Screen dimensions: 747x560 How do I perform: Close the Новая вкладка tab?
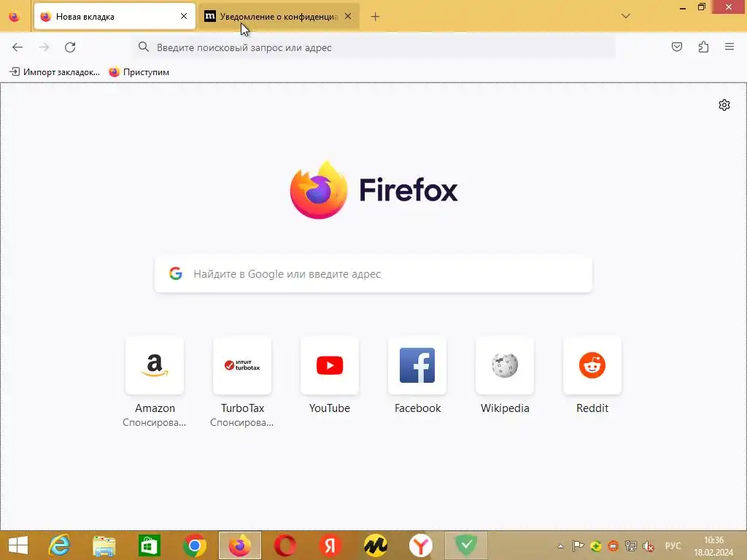click(183, 16)
